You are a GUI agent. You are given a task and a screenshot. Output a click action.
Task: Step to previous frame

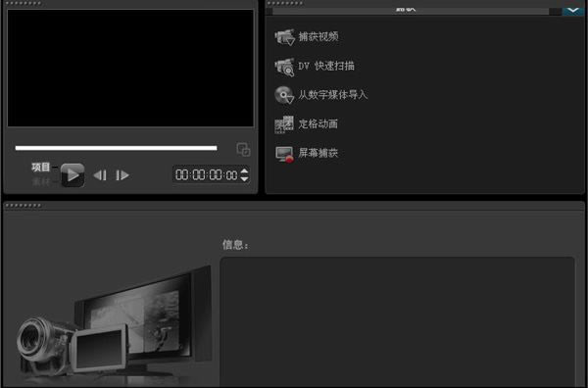pyautogui.click(x=100, y=175)
